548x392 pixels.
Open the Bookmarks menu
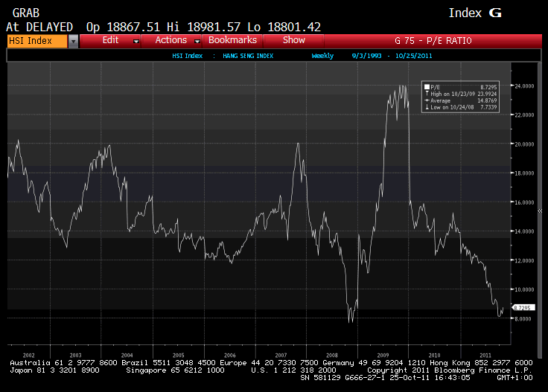[x=232, y=41]
